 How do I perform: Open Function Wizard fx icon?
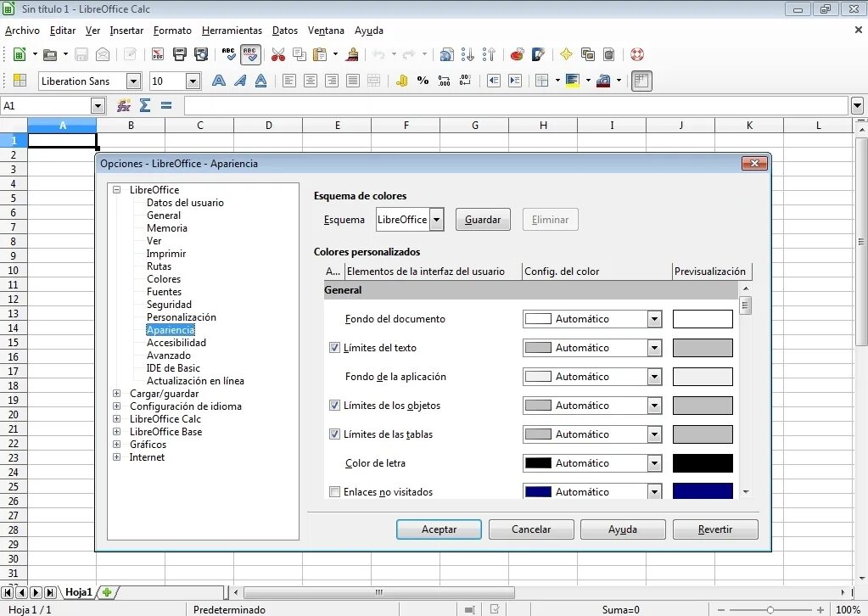(123, 105)
